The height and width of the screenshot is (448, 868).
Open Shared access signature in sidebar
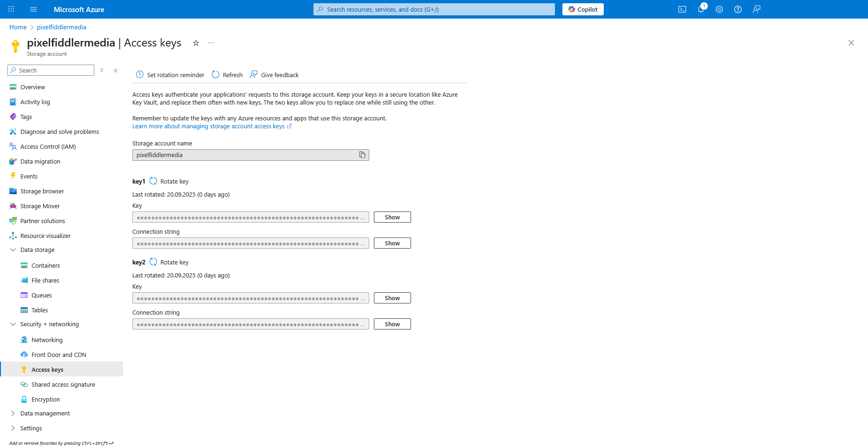pyautogui.click(x=63, y=385)
